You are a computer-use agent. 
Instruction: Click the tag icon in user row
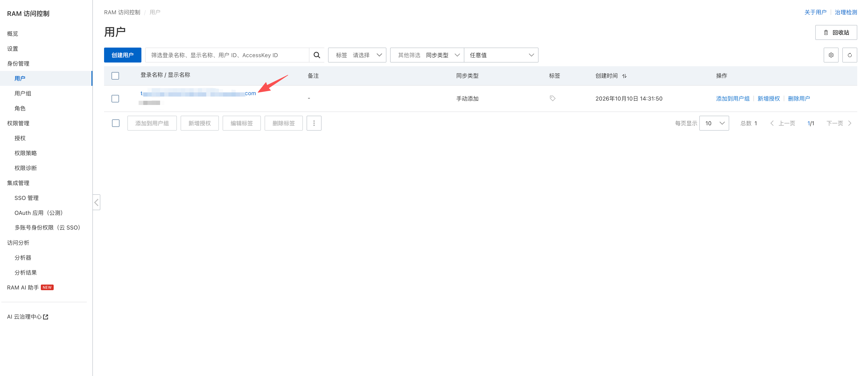click(x=552, y=98)
